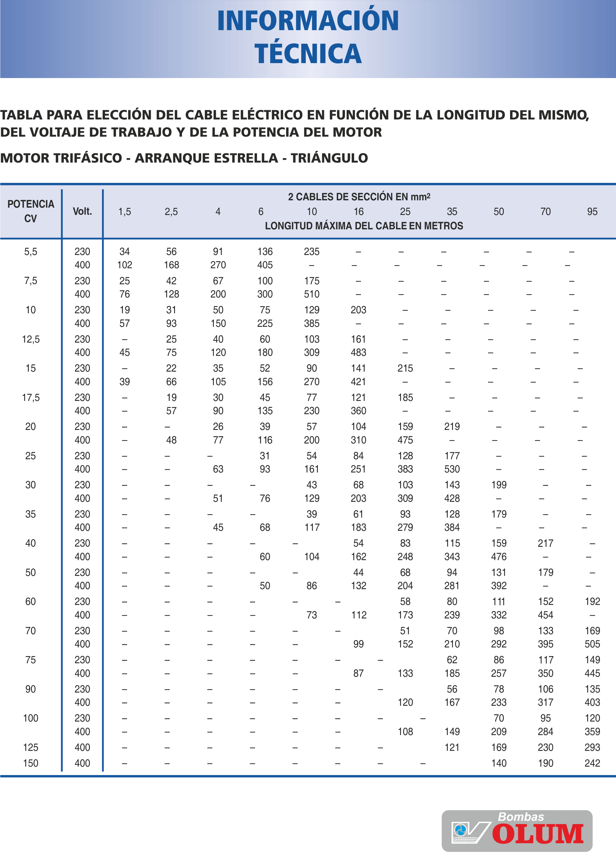Click the value 510 under section 10
Viewport: 616px width, 852px height.
tap(311, 294)
